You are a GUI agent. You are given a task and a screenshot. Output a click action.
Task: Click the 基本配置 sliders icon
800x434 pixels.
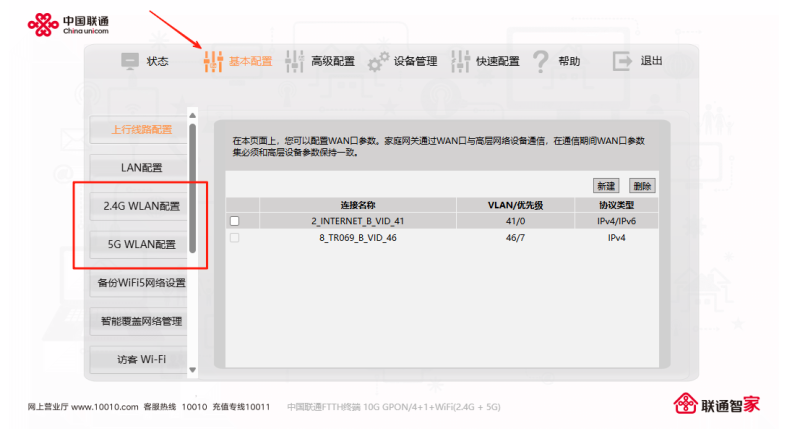tap(213, 62)
